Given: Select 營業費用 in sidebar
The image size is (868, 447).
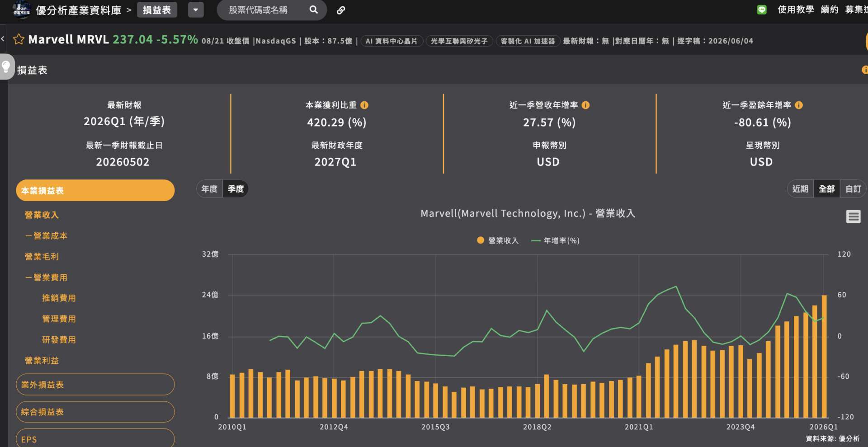Looking at the screenshot, I should (x=46, y=278).
